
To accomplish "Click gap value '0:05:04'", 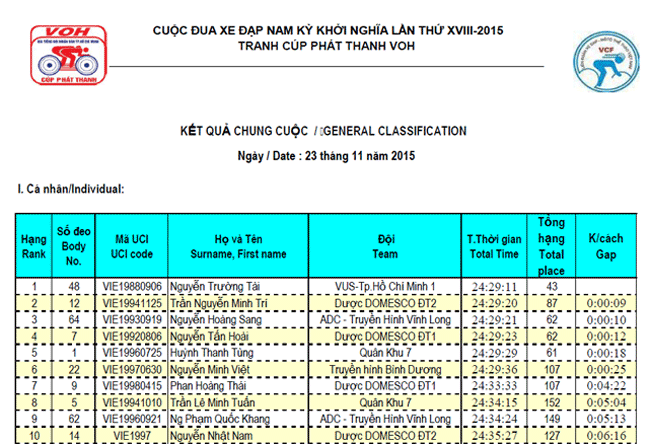I will pos(606,403).
